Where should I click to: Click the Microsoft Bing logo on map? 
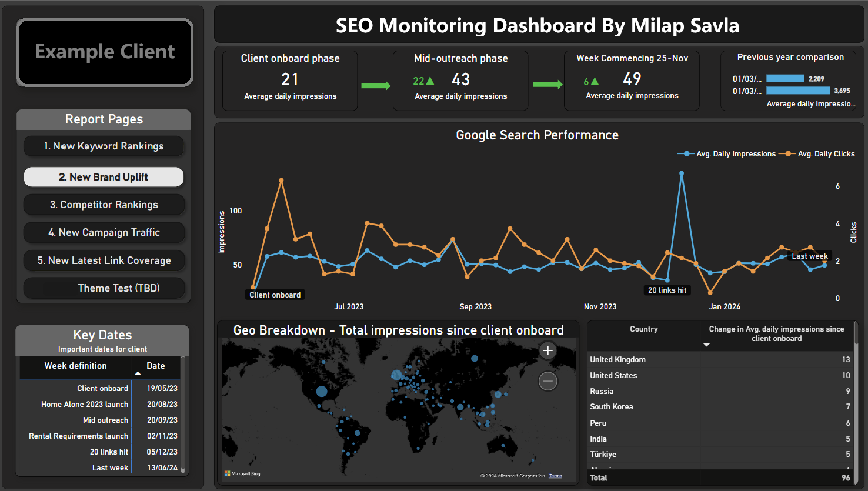tap(242, 473)
